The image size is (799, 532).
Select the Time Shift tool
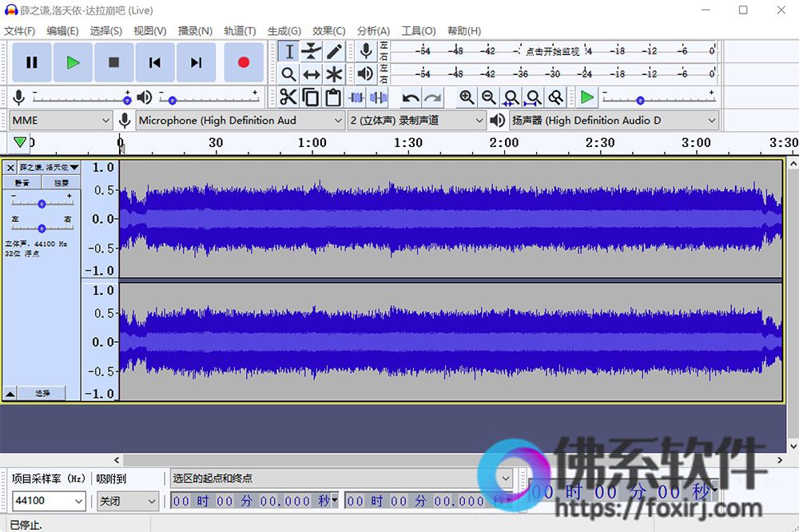[x=312, y=74]
